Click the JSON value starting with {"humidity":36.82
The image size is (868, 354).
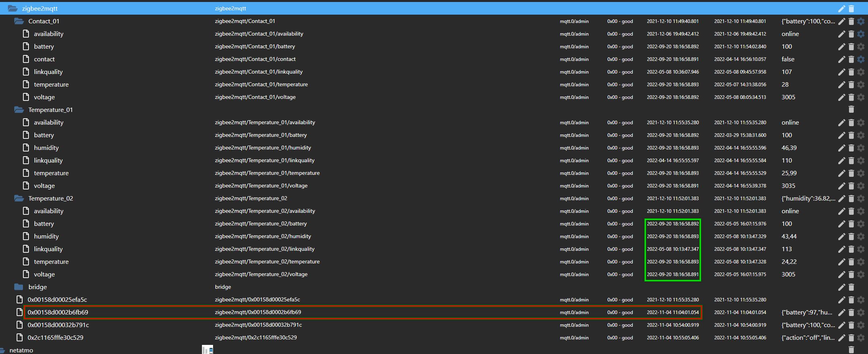(809, 199)
